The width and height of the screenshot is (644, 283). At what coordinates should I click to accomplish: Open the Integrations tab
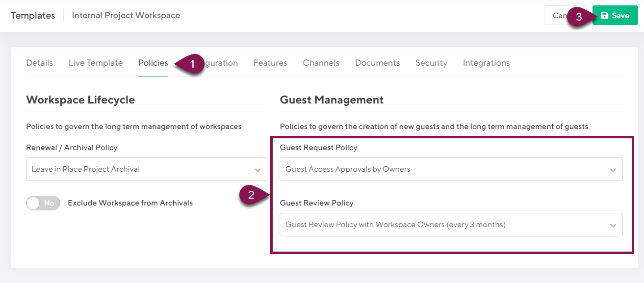486,63
